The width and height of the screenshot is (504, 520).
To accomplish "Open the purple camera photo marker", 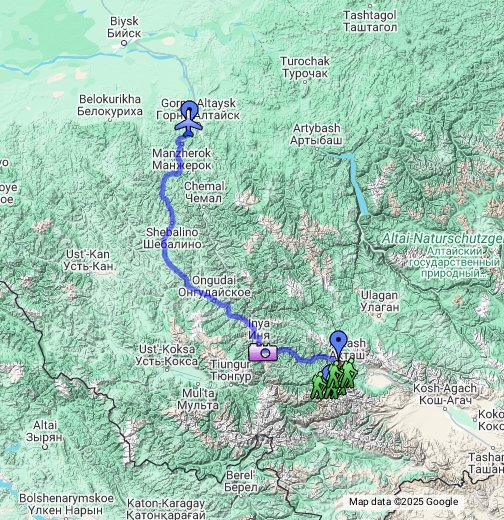I will pos(263,353).
